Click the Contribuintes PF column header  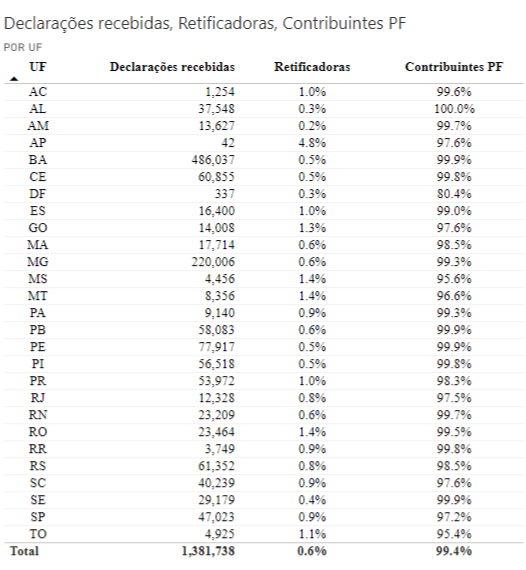[454, 67]
